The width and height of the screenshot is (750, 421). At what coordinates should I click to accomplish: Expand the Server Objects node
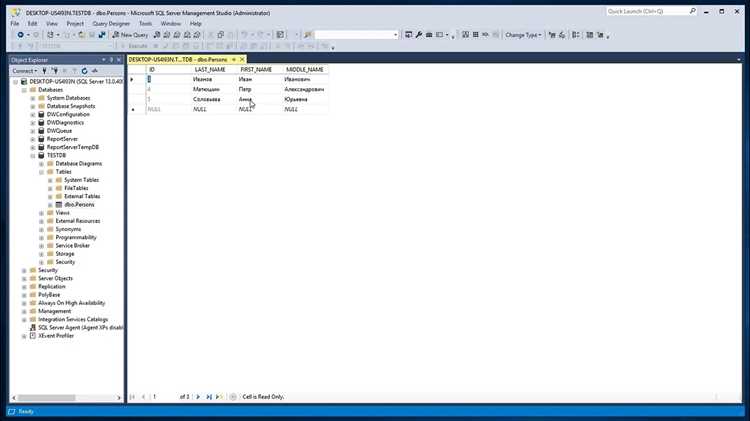pos(24,278)
